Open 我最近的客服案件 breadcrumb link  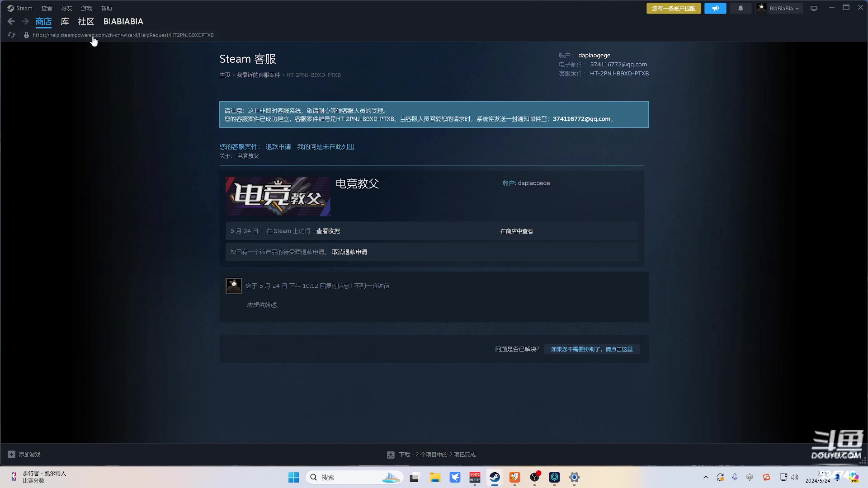click(x=258, y=75)
